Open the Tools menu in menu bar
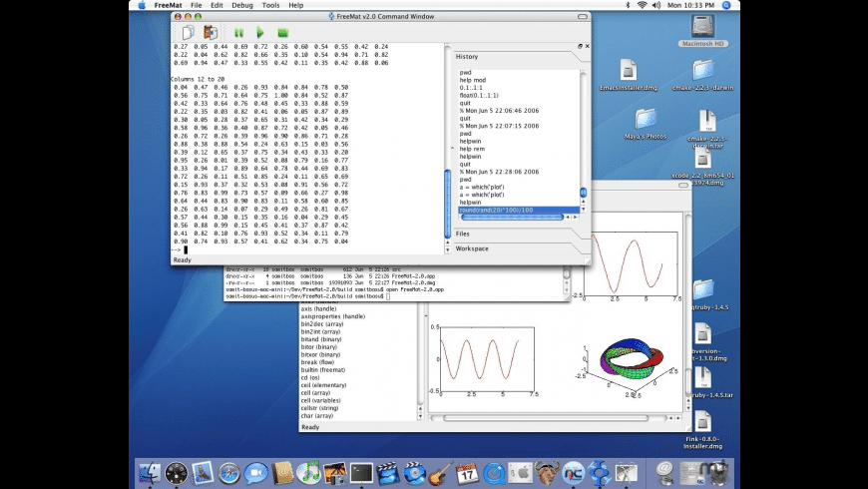Screen dimensions: 868x489 [x=270, y=5]
